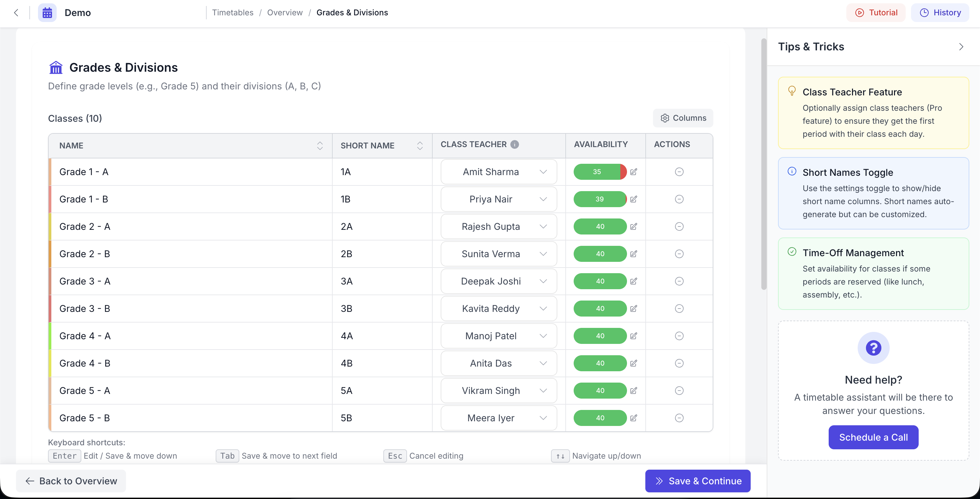The image size is (980, 499).
Task: Edit availability for Grade 4 - B
Action: click(633, 363)
